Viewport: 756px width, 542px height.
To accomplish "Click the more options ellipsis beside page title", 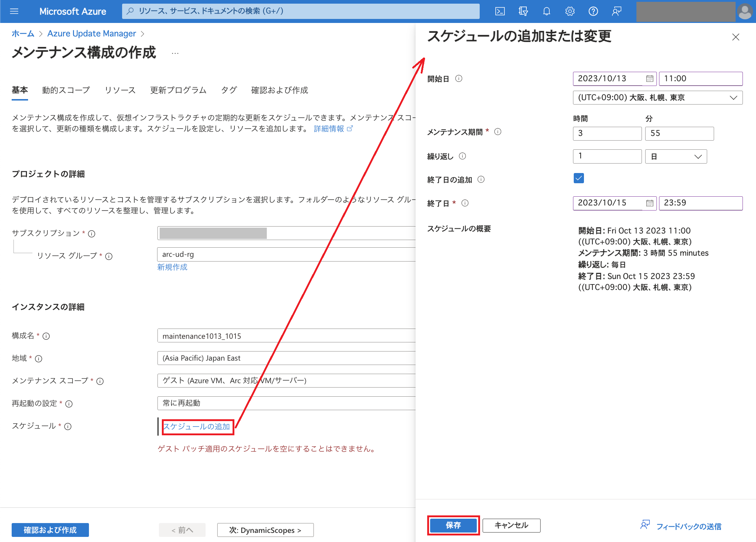I will [175, 54].
